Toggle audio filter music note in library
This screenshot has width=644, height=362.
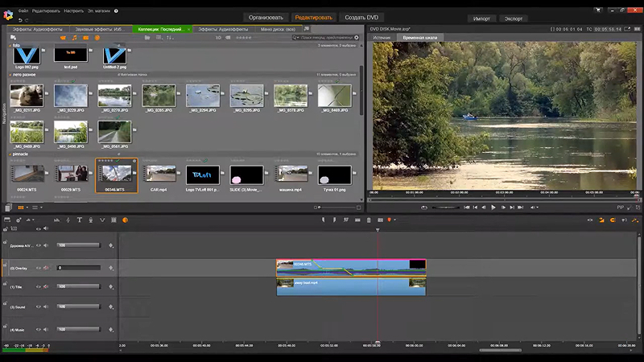click(74, 37)
